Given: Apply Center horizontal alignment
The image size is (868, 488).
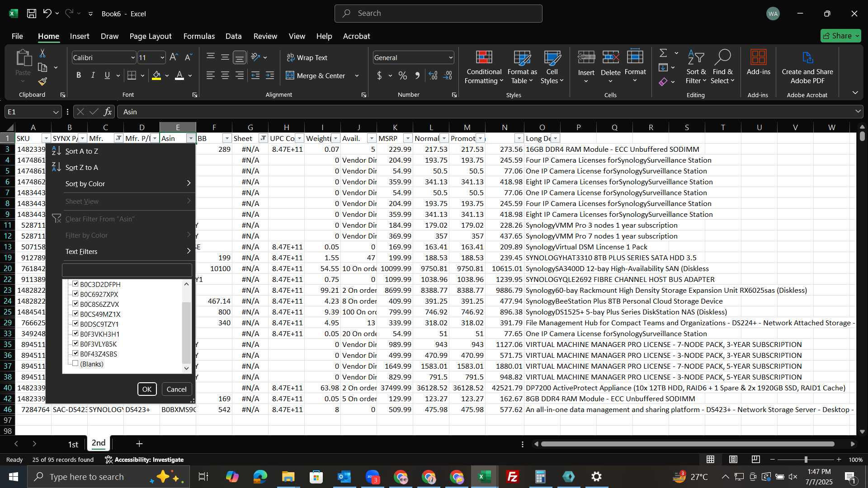Looking at the screenshot, I should coord(225,75).
